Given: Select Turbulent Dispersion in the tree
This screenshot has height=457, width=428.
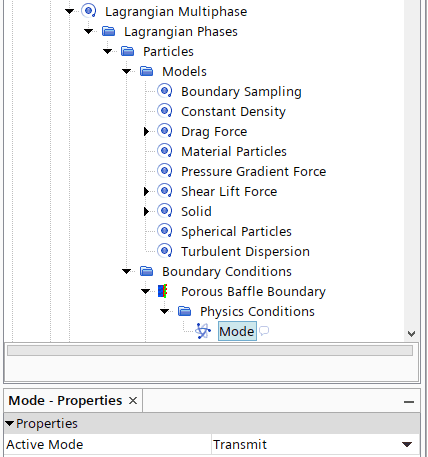Looking at the screenshot, I should tap(245, 252).
